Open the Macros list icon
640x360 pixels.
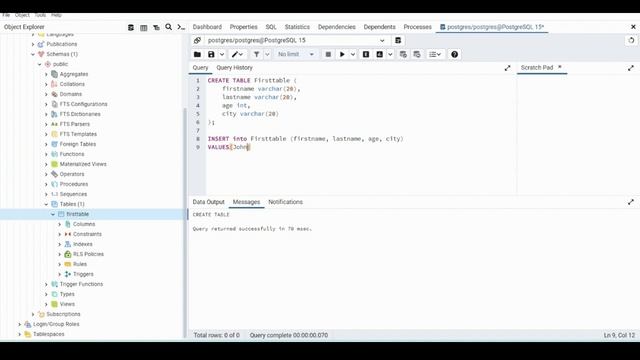click(435, 54)
